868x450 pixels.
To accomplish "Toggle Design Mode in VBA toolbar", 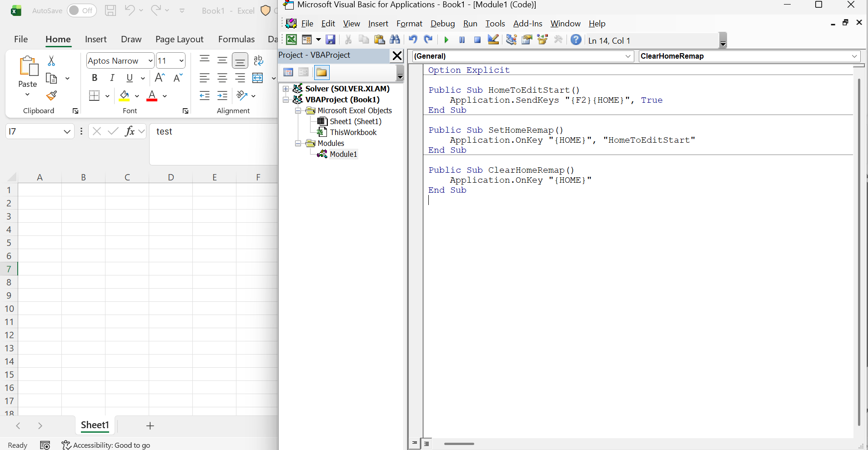I will click(493, 40).
